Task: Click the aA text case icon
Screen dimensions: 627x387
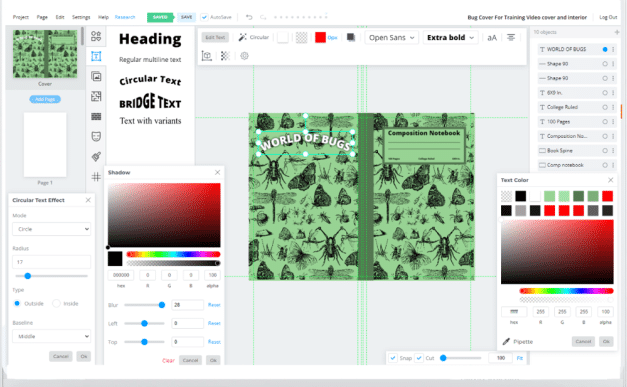Action: [492, 38]
